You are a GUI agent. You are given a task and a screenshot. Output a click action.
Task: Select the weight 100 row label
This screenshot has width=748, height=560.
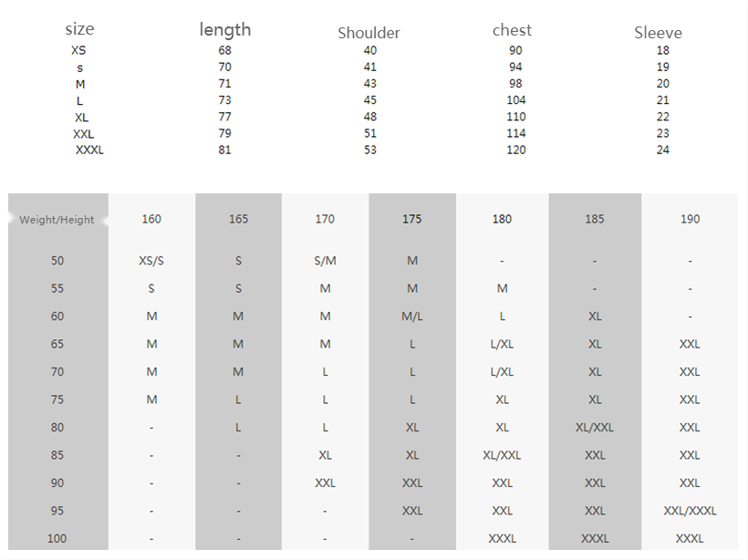pyautogui.click(x=57, y=538)
